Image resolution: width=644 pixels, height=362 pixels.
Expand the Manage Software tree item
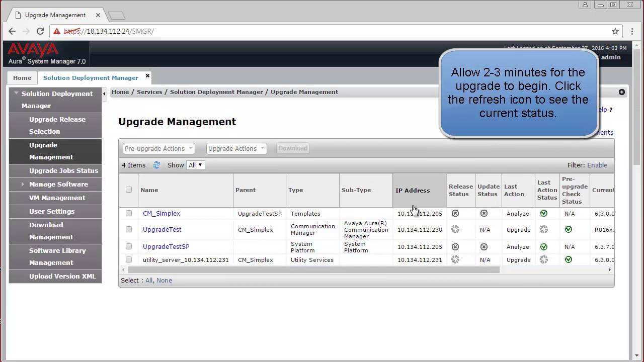pyautogui.click(x=23, y=185)
